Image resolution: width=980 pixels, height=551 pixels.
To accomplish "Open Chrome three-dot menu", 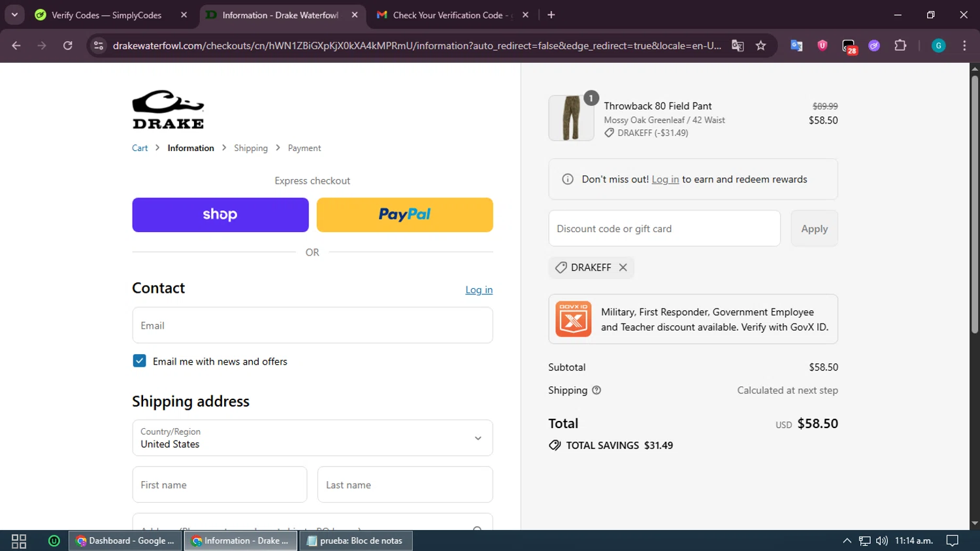I will click(964, 46).
